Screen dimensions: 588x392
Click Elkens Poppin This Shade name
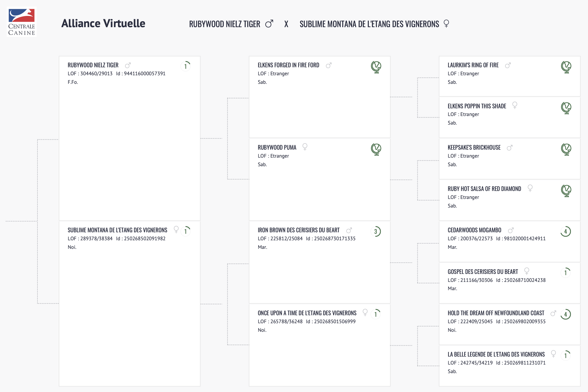pos(477,106)
